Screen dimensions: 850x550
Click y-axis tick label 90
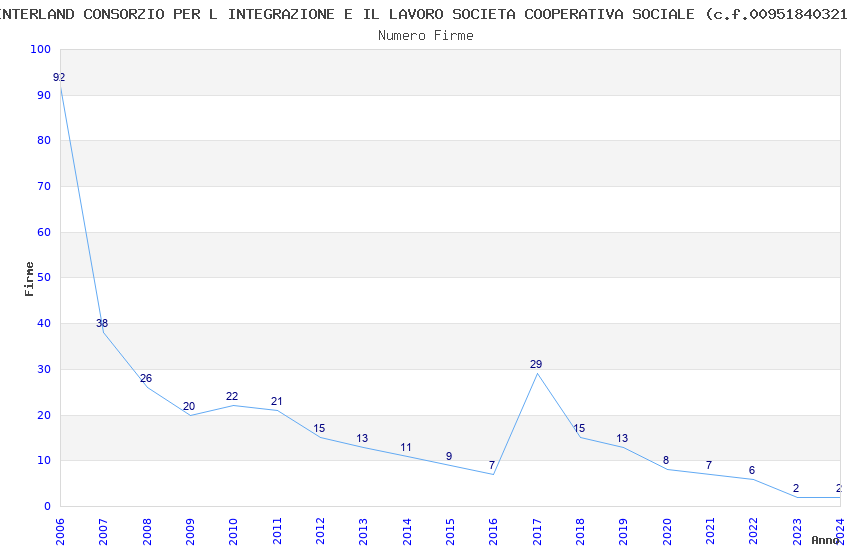pyautogui.click(x=44, y=95)
